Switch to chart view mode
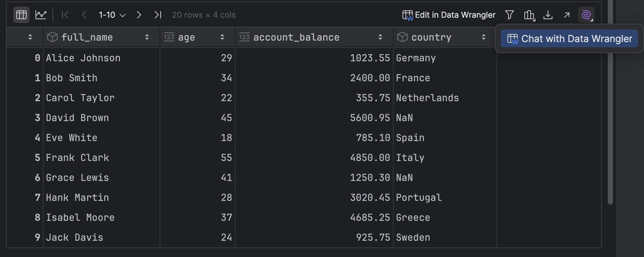The image size is (644, 257). (41, 15)
